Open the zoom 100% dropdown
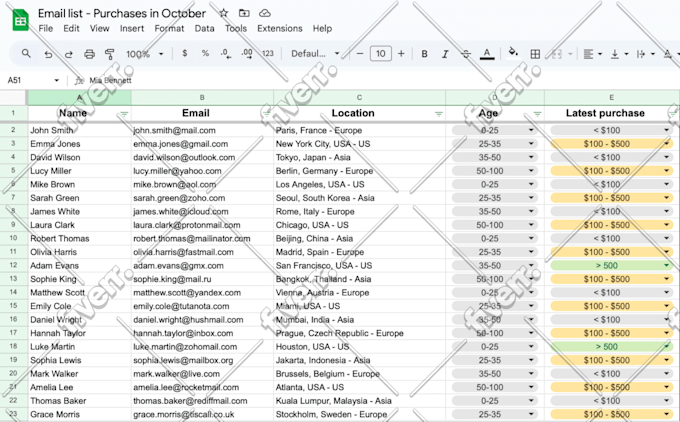 tap(144, 54)
